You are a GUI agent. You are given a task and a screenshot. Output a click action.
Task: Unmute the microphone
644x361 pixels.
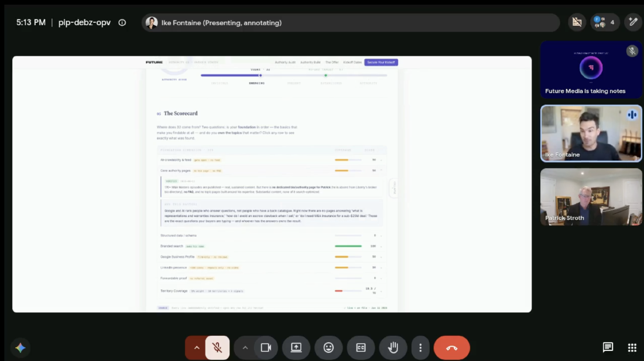pos(217,348)
